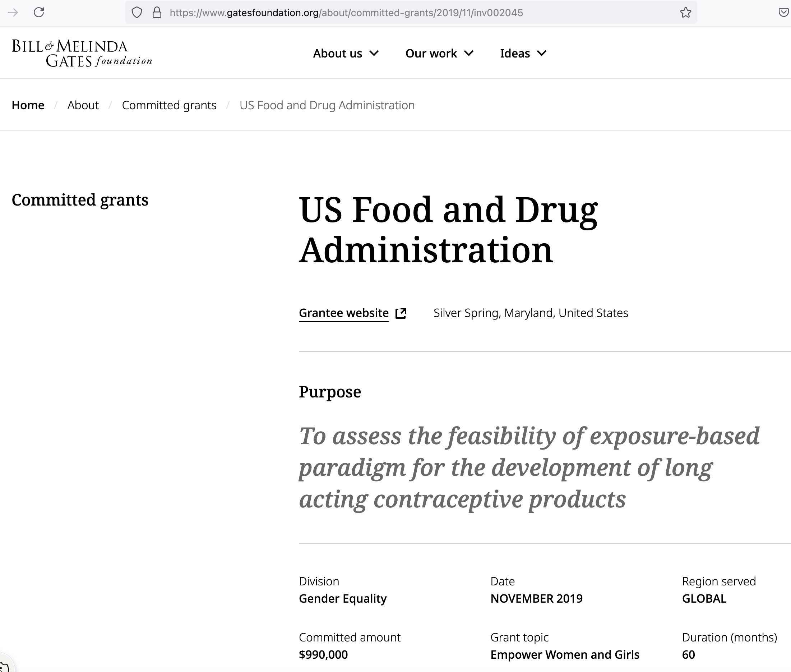Open the Grantee website link

(x=343, y=313)
